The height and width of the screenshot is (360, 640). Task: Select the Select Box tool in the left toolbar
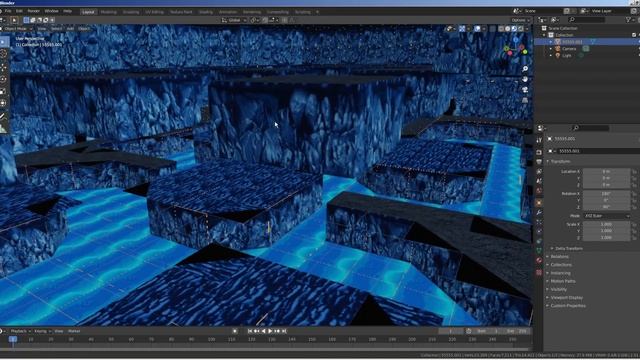(x=4, y=42)
